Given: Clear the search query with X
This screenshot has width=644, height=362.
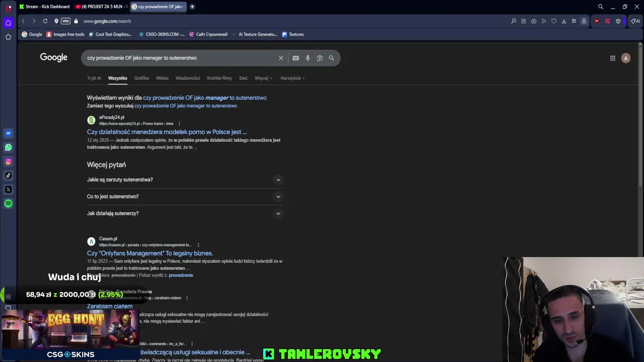Looking at the screenshot, I should (x=281, y=58).
